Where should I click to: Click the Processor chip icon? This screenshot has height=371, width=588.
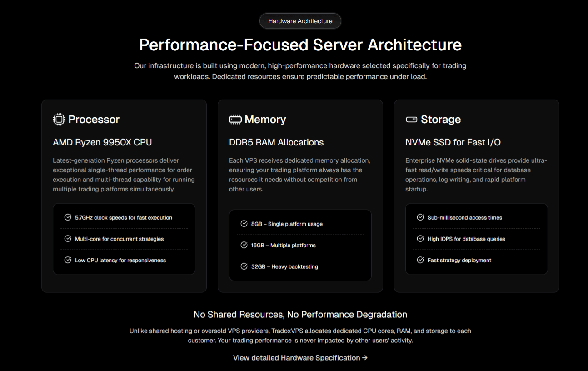pyautogui.click(x=58, y=119)
